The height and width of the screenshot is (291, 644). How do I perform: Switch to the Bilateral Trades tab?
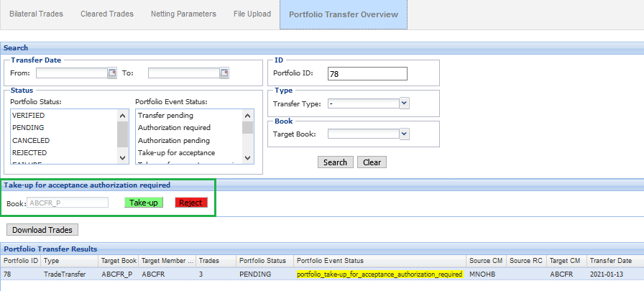36,14
